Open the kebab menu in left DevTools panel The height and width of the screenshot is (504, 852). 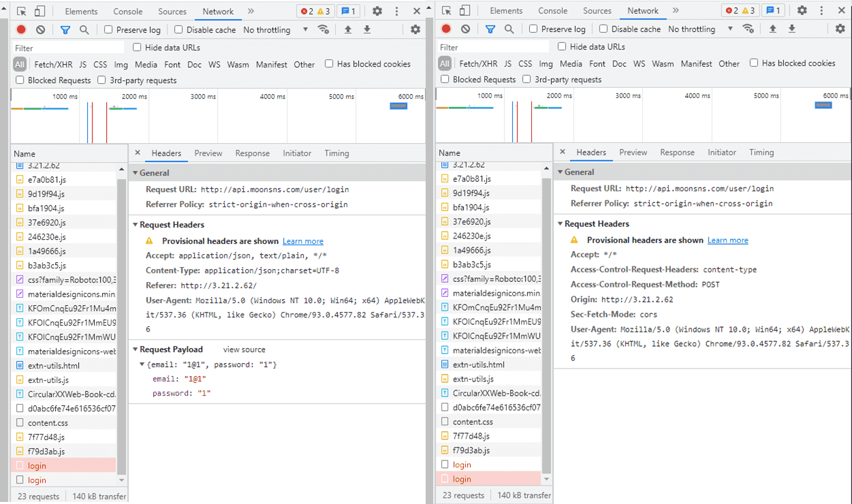click(397, 12)
